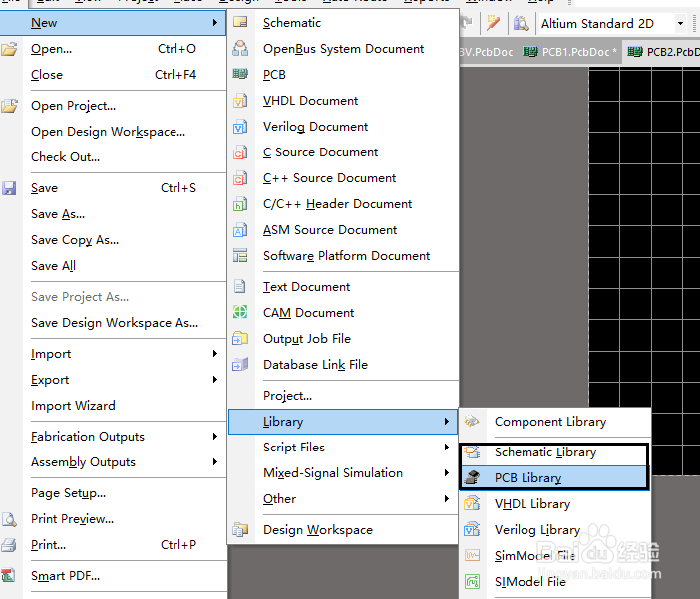
Task: Expand the Export submenu
Action: click(215, 380)
